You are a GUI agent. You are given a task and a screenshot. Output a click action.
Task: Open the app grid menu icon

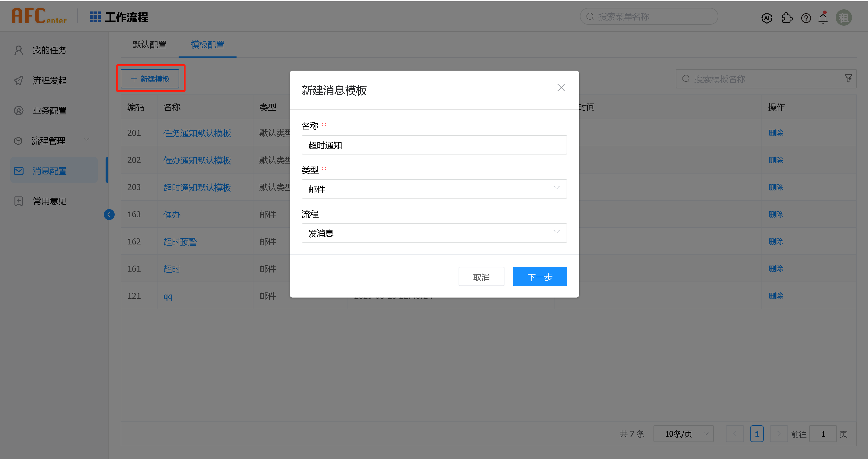point(95,17)
